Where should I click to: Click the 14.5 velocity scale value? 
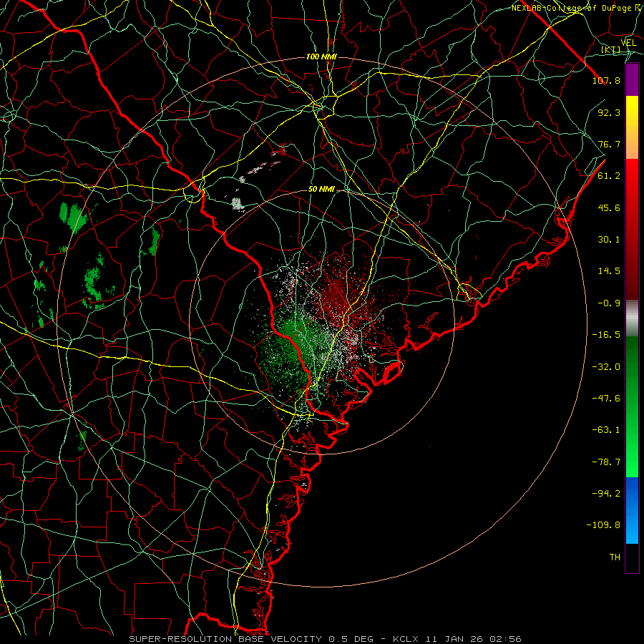tap(609, 271)
